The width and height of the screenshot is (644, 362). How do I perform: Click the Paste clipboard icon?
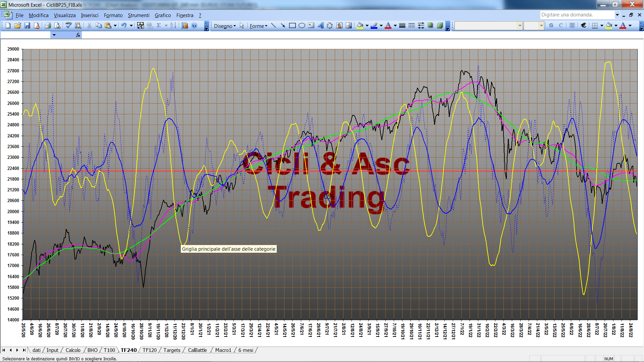(x=108, y=25)
